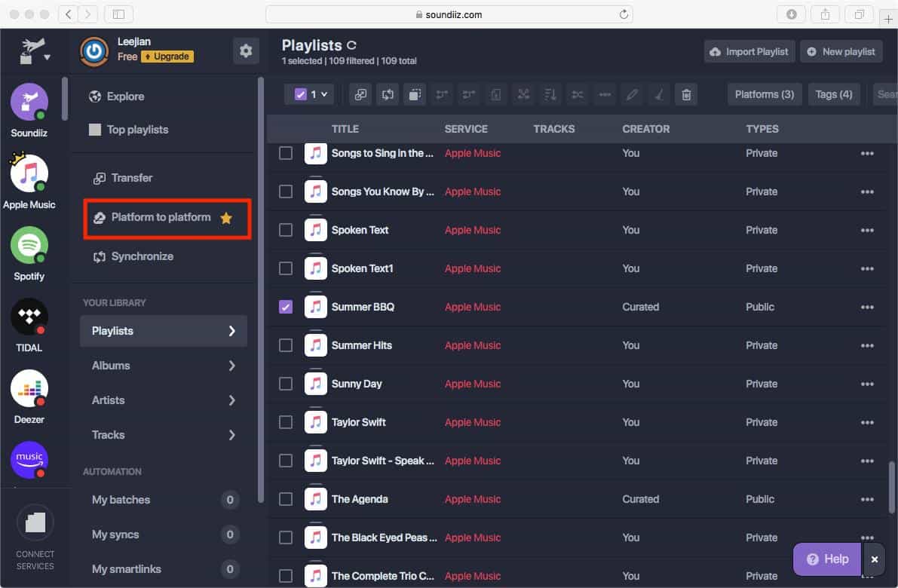Click the Upgrade badge
Viewport: 898px width, 588px height.
pyautogui.click(x=168, y=56)
